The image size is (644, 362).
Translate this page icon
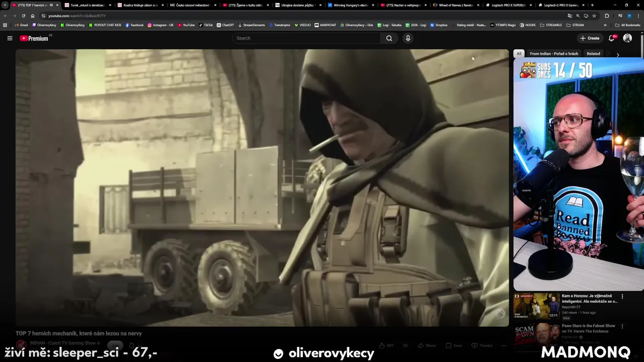click(570, 16)
